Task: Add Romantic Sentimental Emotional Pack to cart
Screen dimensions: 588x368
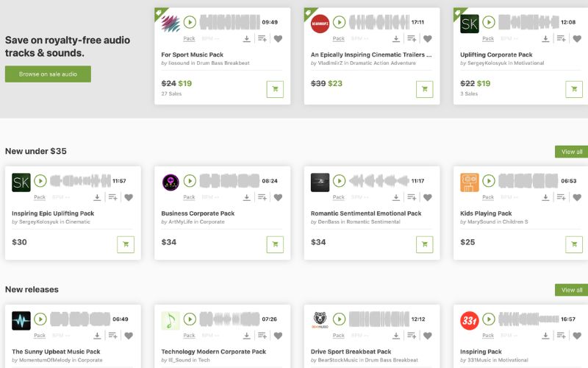Action: point(425,244)
